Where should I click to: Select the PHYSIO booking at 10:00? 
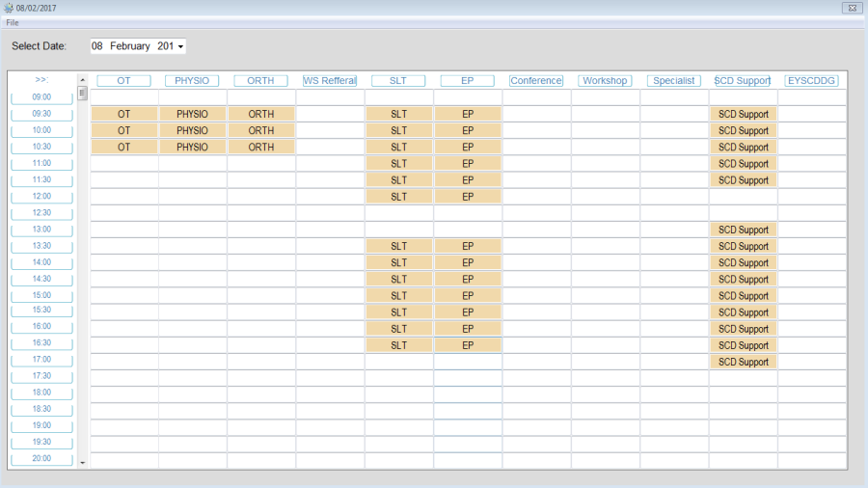click(x=192, y=130)
